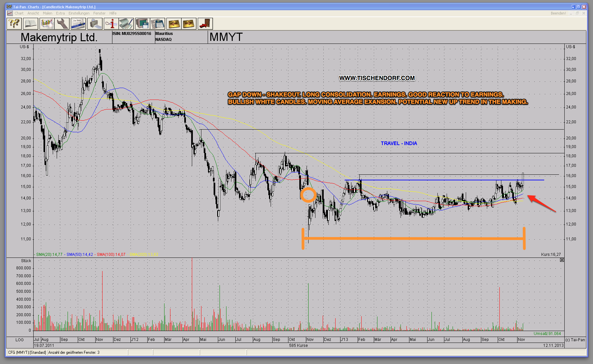Open the wrench settings tool
Screen dimensions: 593x364
tap(62, 24)
